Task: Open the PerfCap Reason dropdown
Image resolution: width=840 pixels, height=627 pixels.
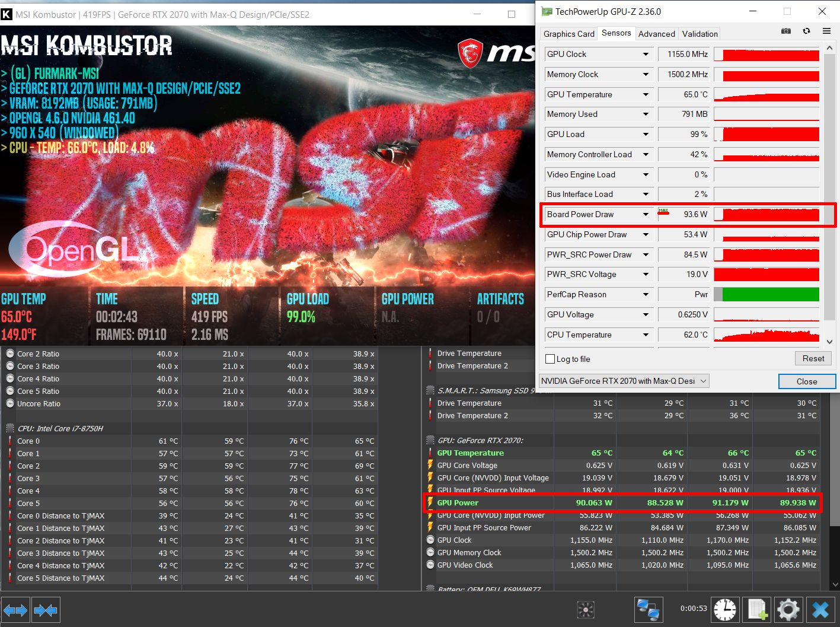Action: tap(646, 294)
